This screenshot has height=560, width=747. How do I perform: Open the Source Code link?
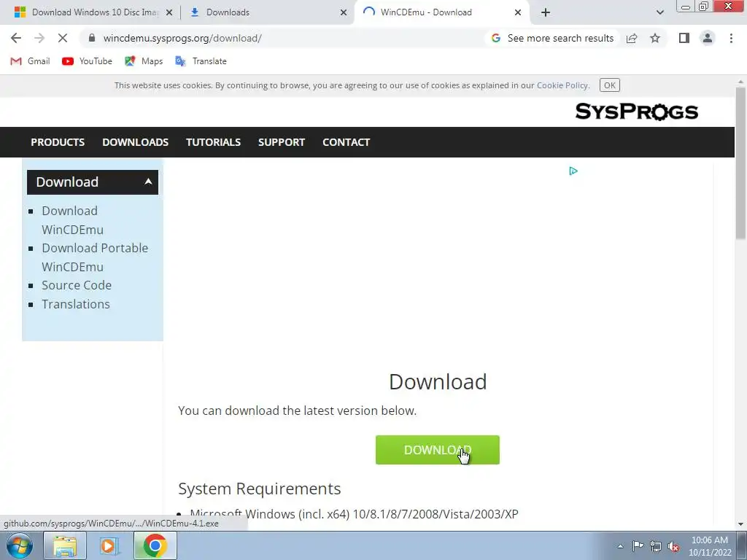click(x=77, y=285)
